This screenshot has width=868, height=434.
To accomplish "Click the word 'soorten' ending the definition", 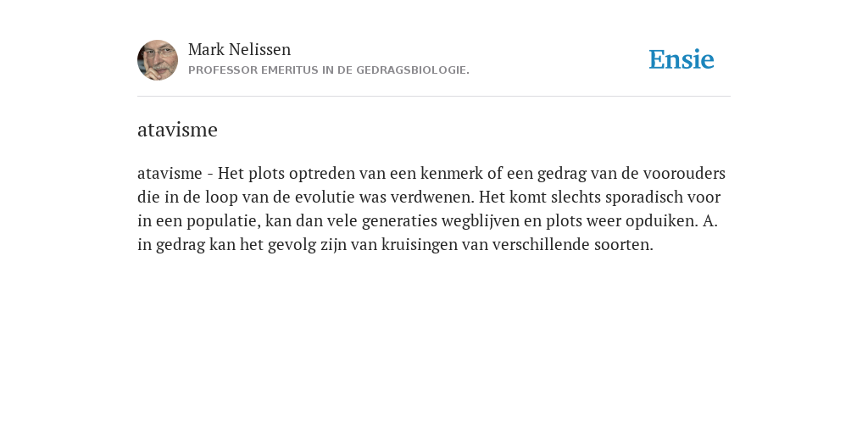I will pyautogui.click(x=623, y=245).
